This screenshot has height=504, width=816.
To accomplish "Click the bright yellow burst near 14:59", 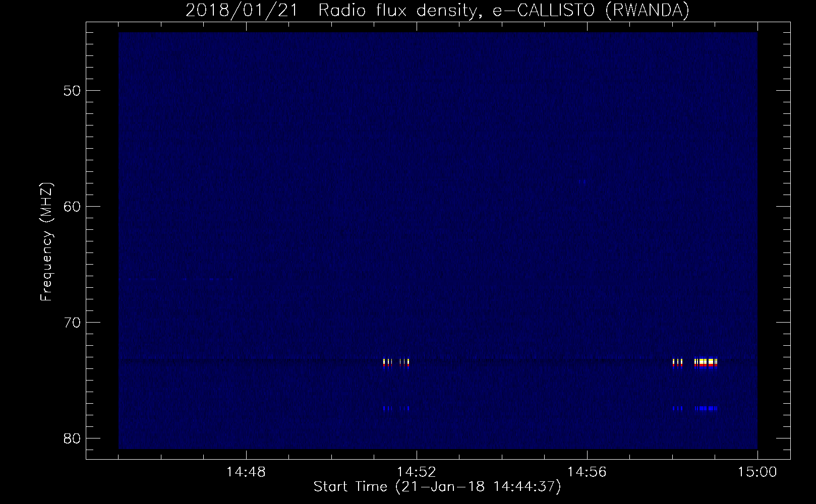I will (705, 363).
